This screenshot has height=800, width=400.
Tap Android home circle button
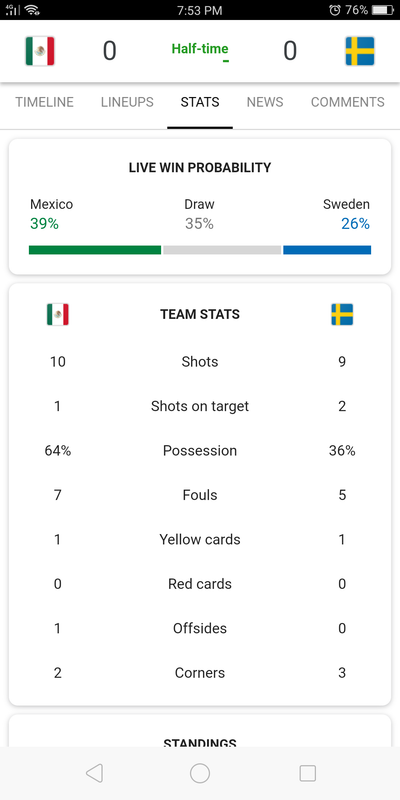200,773
